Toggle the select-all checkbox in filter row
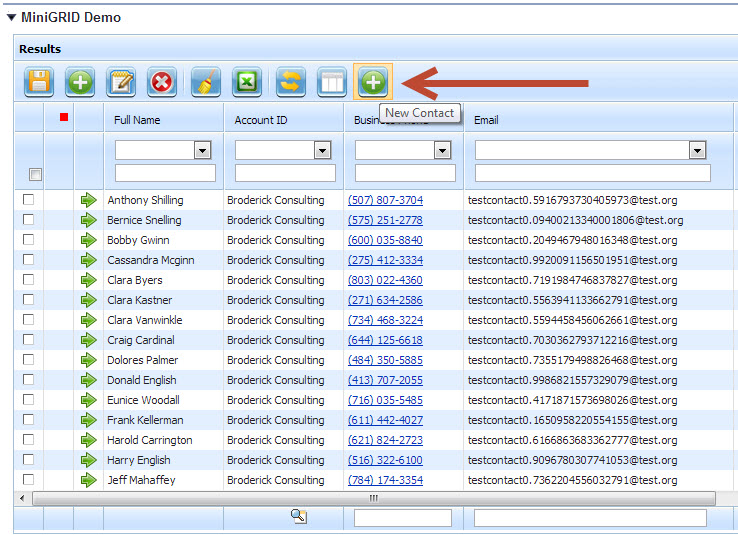Screen dimensions: 738x535 click(35, 174)
